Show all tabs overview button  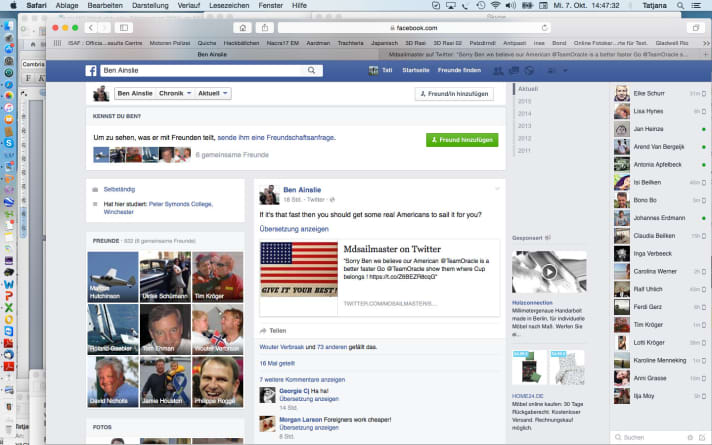pyautogui.click(x=696, y=28)
